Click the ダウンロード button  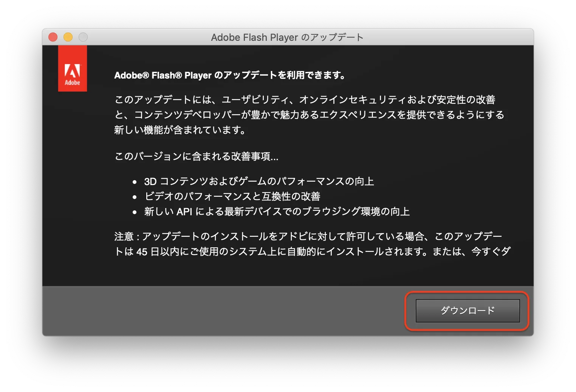click(x=468, y=311)
